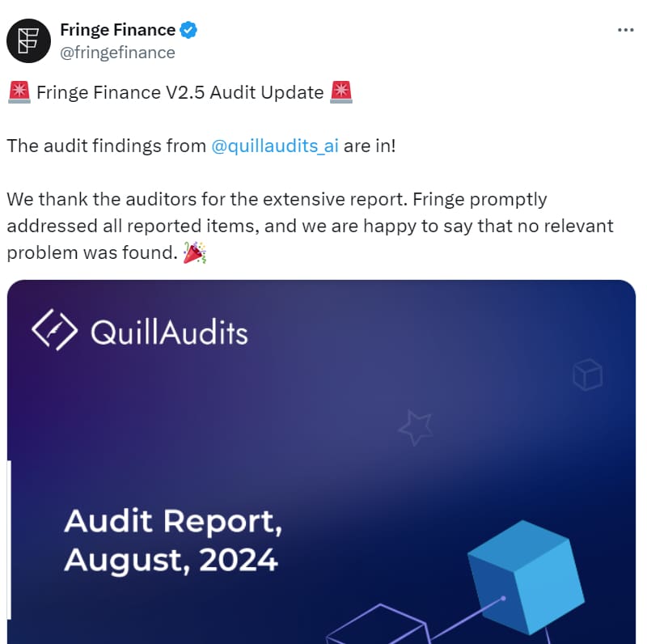647x644 pixels.
Task: Open the @quillaudits_ai mention
Action: [x=274, y=146]
